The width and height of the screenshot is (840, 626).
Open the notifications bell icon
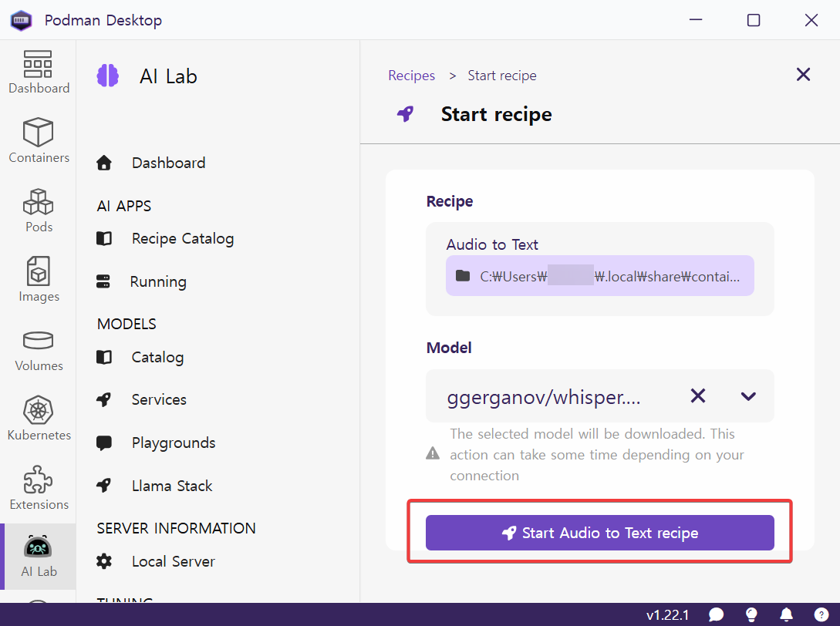click(786, 614)
